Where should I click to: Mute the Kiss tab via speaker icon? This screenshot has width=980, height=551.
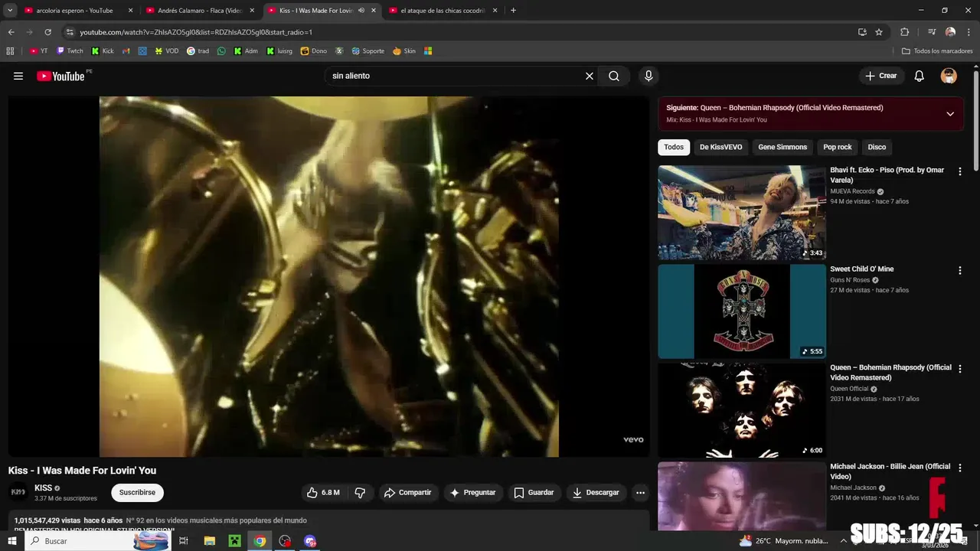click(361, 11)
